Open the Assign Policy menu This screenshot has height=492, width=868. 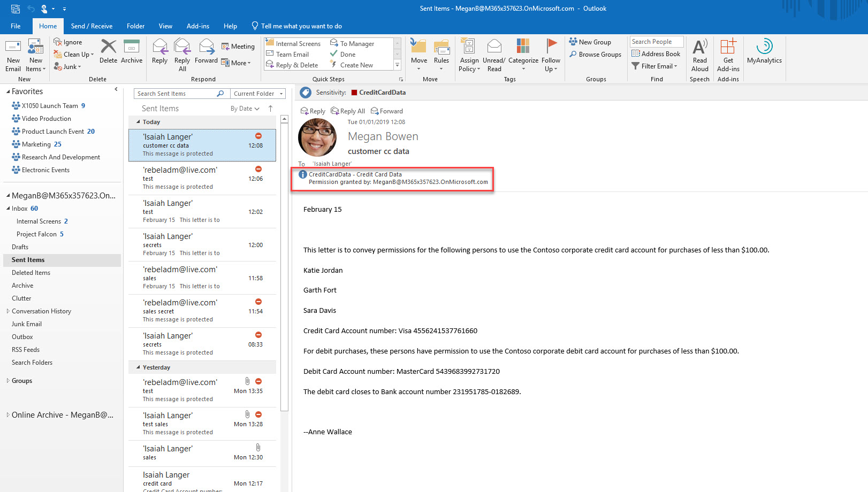469,55
